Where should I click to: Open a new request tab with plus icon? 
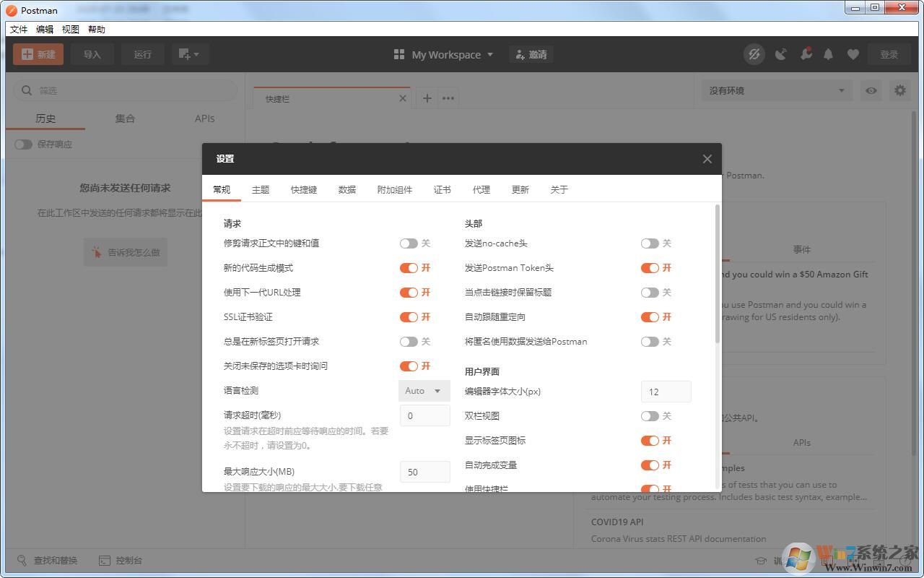pyautogui.click(x=427, y=98)
